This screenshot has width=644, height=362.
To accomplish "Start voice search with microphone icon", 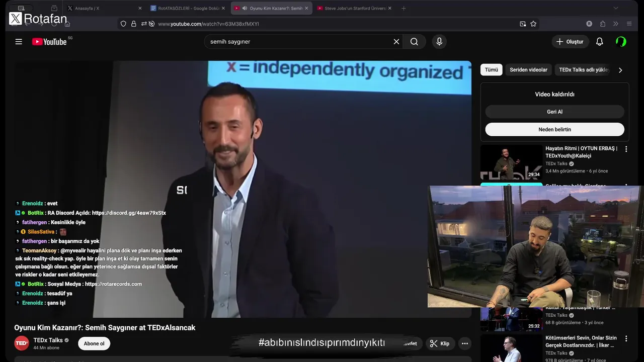I will click(x=439, y=42).
